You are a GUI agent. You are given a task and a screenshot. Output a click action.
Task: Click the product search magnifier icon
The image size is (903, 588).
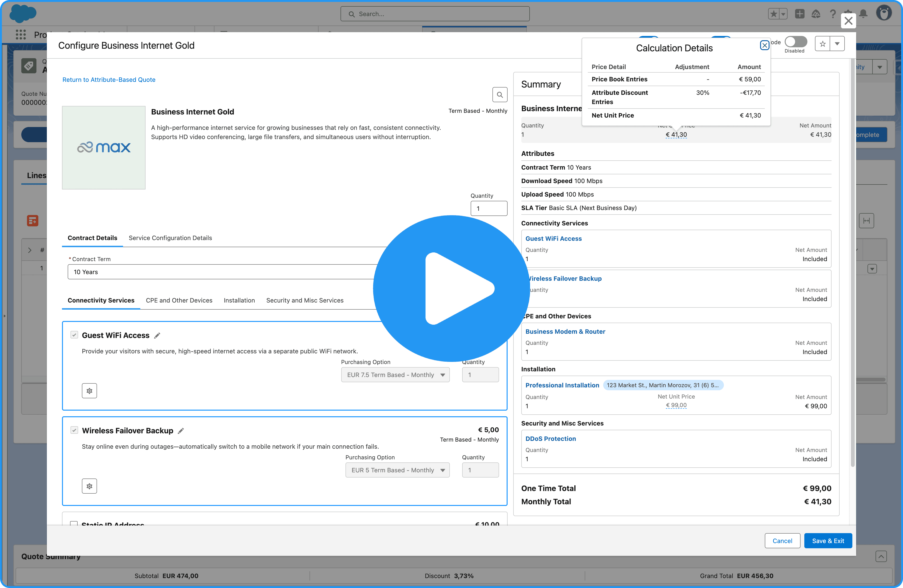click(x=500, y=95)
